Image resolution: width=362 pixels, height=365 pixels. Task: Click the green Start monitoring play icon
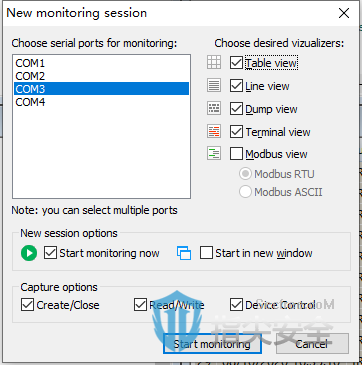click(29, 253)
